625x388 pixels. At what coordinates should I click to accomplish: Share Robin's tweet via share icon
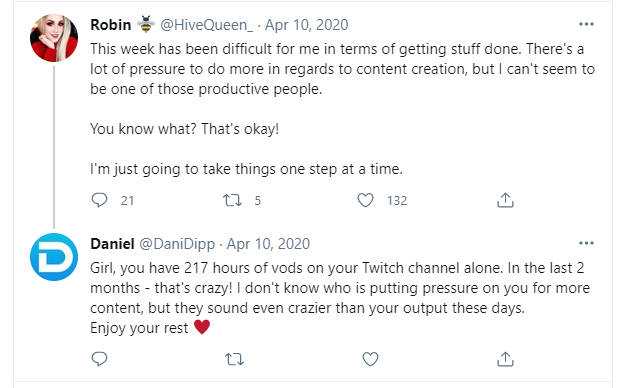click(x=505, y=200)
